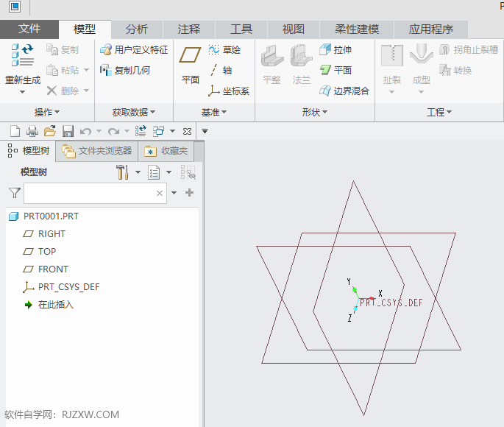Expand the 形状 group menu

tap(314, 112)
